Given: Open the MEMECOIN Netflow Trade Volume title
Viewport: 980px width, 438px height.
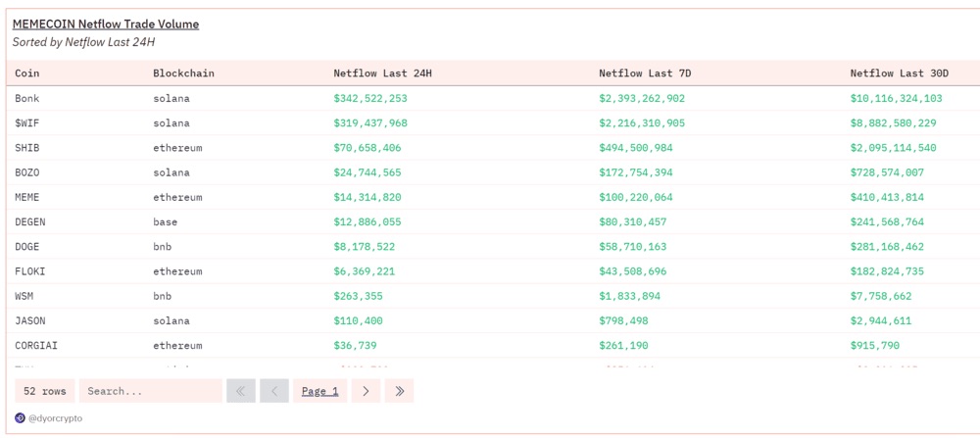Looking at the screenshot, I should (x=105, y=24).
